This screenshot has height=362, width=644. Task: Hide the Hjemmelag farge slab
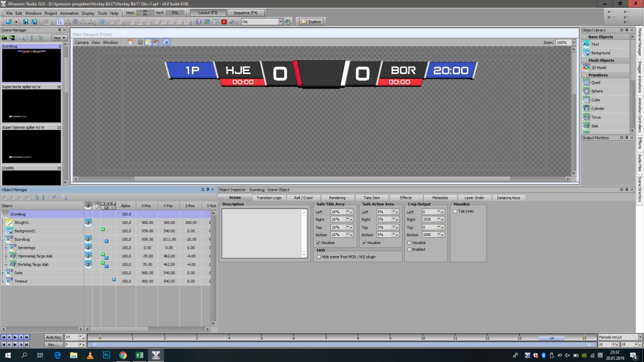[x=88, y=256]
